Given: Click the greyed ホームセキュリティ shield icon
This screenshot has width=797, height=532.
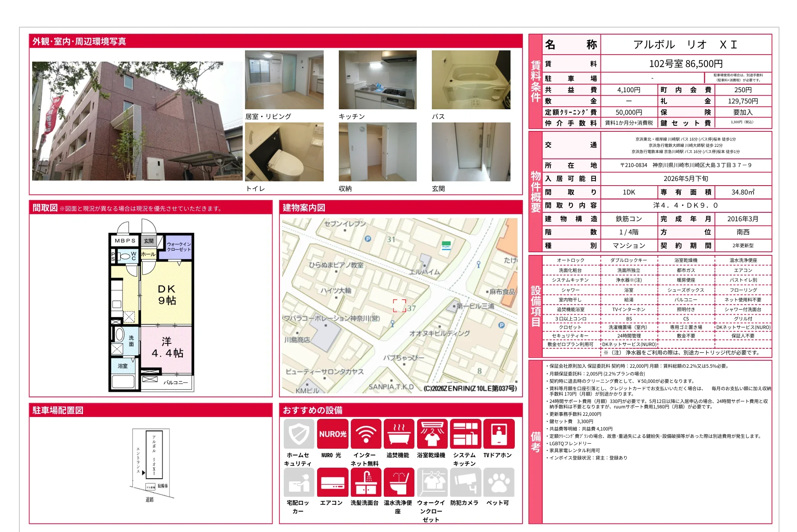Looking at the screenshot, I should click(x=299, y=434).
